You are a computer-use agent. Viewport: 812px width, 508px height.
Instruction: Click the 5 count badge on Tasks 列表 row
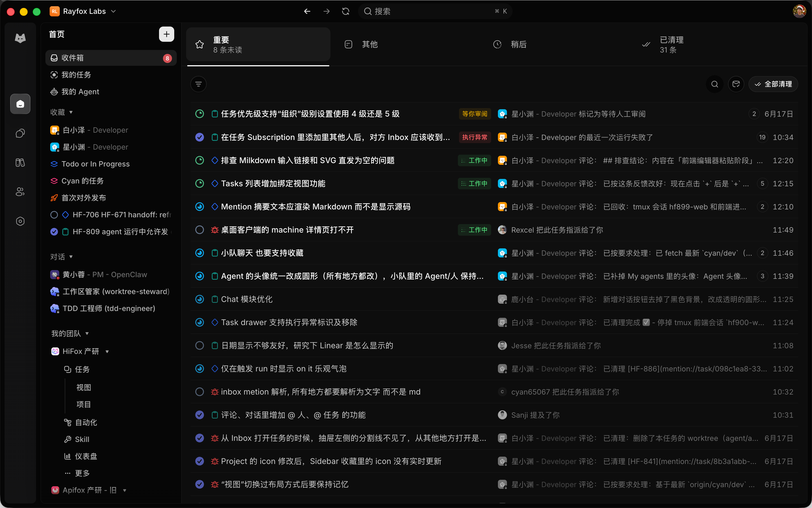point(762,183)
